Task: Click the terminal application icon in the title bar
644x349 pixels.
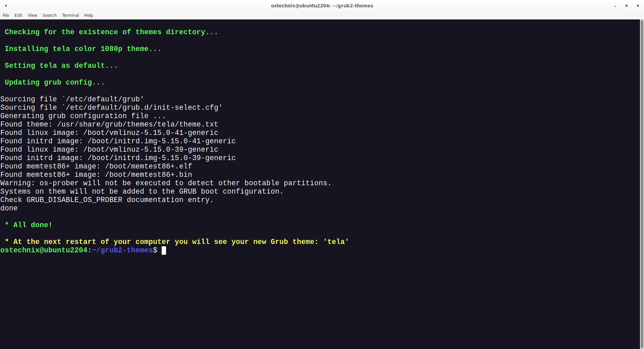Action: coord(6,6)
